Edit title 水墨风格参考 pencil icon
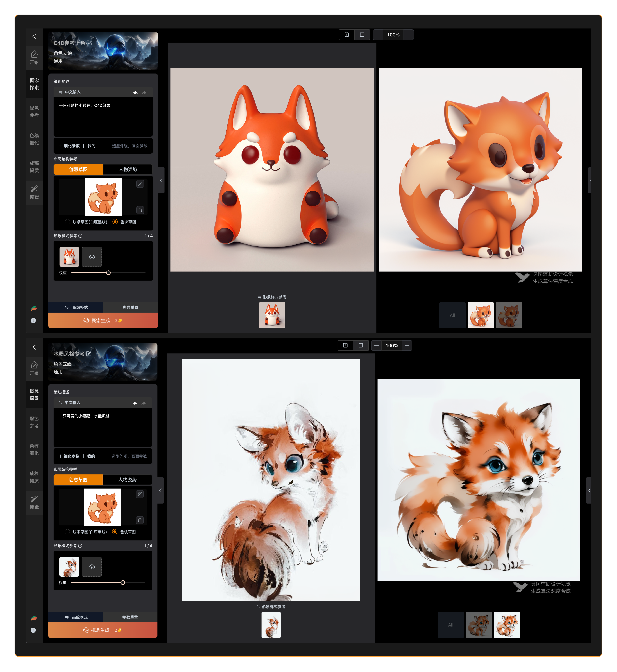 pos(89,354)
